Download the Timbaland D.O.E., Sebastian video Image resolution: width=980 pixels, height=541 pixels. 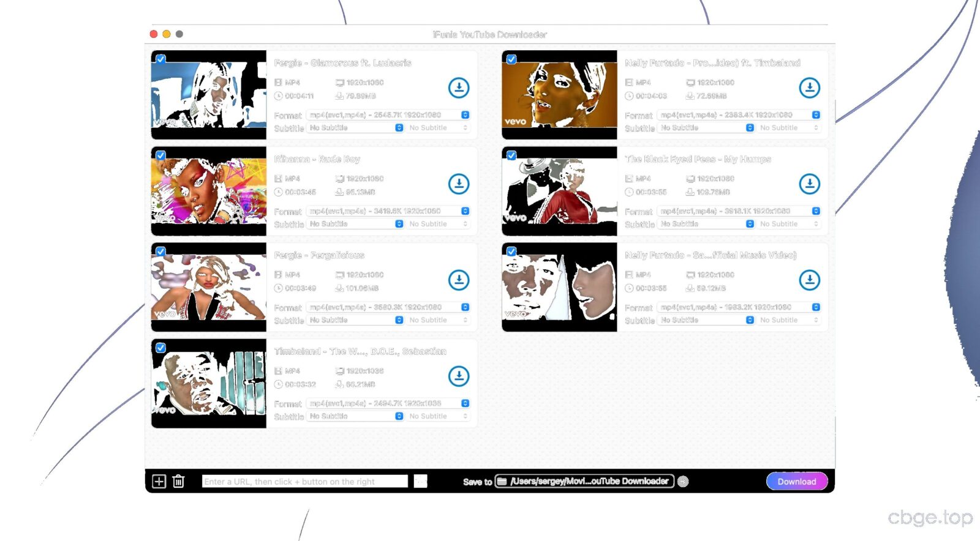459,376
